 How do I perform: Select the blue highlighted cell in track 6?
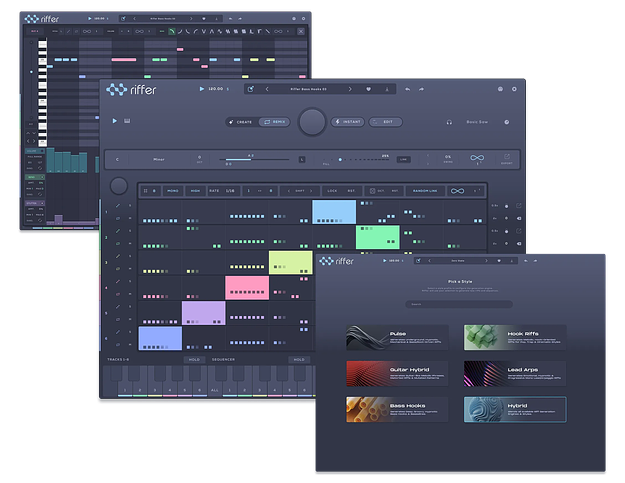160,338
